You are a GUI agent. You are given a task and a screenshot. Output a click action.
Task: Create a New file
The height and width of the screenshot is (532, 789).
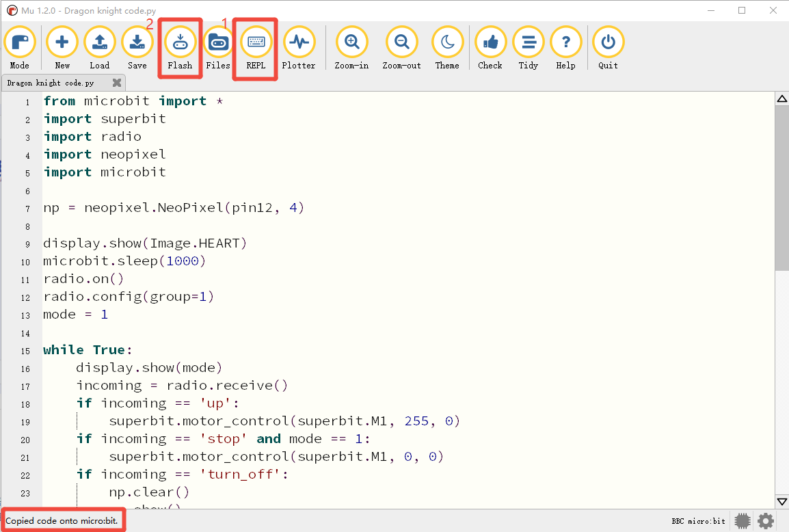point(62,49)
